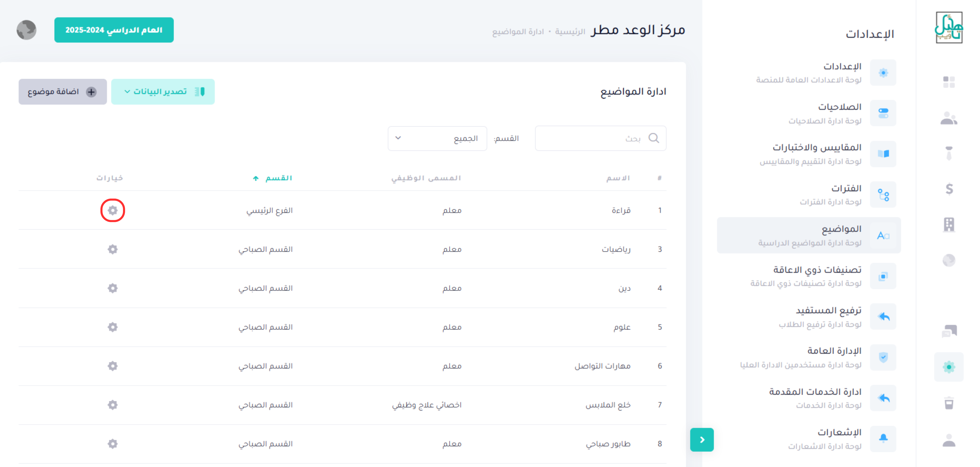Click اضافة موضوع add subject button
Viewport: 980px width, 467px height.
[63, 92]
